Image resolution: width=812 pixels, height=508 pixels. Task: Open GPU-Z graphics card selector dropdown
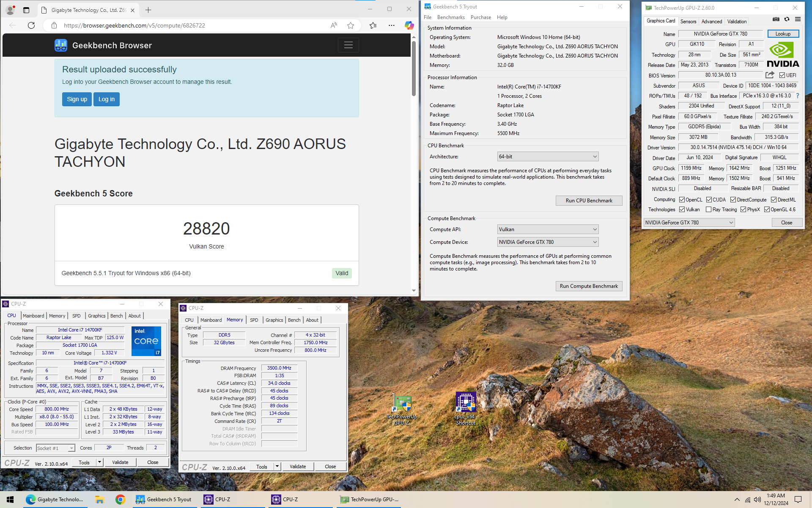pos(689,223)
